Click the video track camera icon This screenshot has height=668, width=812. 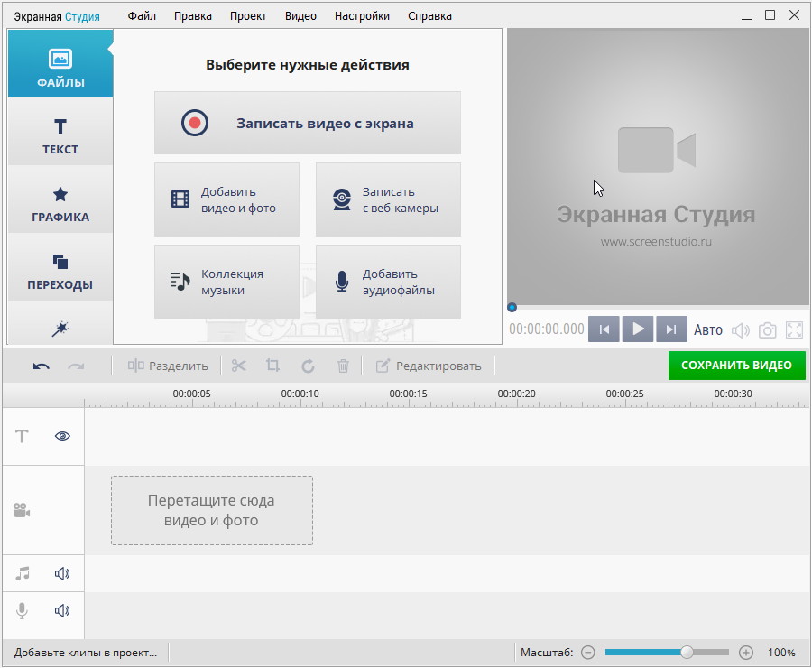tap(22, 510)
